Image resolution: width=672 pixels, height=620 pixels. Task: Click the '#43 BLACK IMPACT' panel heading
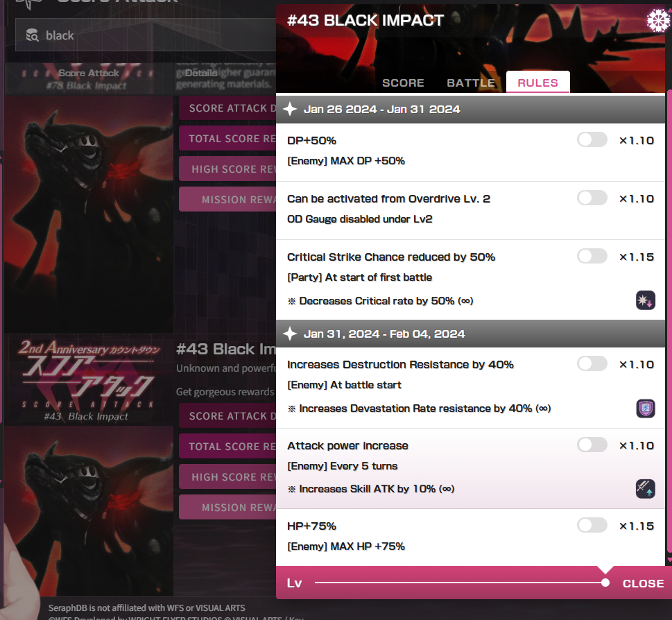tap(365, 20)
